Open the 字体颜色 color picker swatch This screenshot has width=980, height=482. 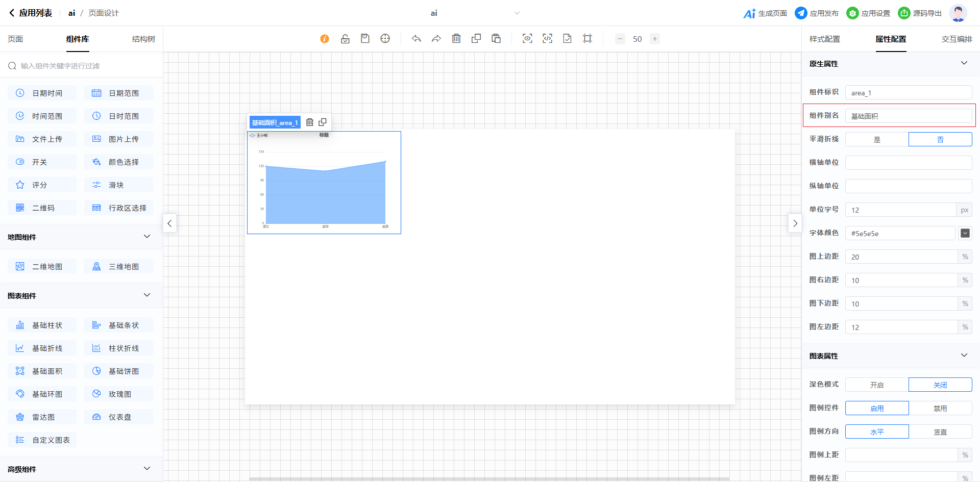point(965,233)
